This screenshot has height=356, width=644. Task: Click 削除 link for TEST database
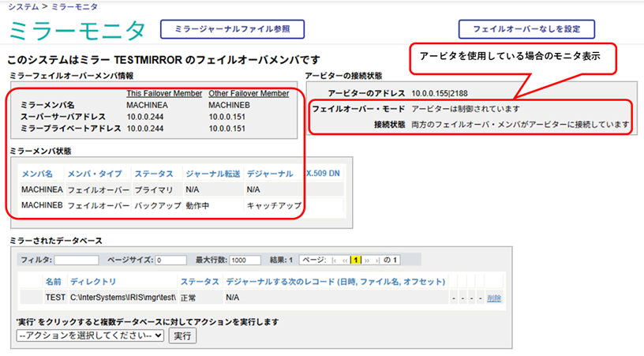tap(494, 298)
